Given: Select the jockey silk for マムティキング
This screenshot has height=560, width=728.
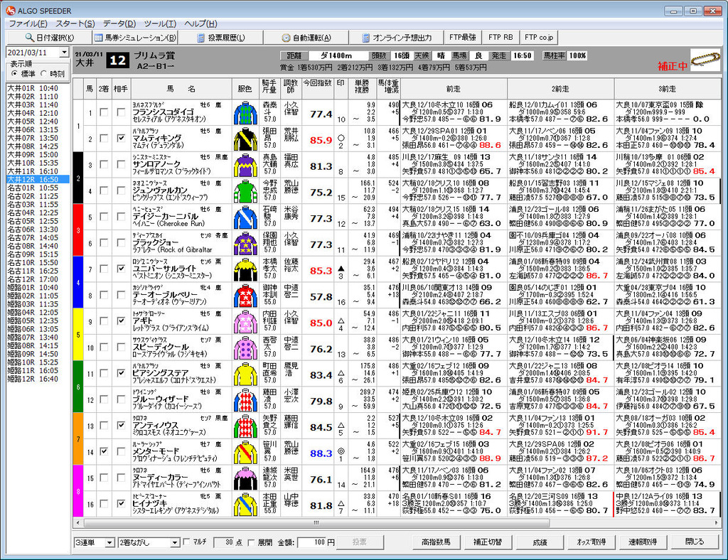Looking at the screenshot, I should point(245,139).
